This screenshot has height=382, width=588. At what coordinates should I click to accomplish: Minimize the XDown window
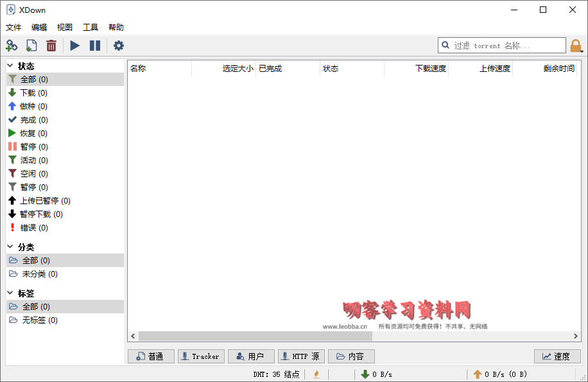pyautogui.click(x=514, y=10)
